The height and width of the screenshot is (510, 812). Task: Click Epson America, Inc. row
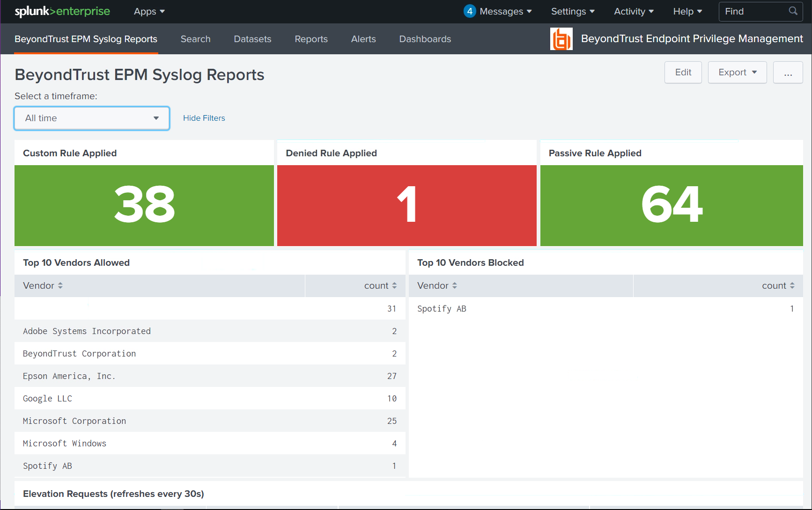pyautogui.click(x=210, y=376)
